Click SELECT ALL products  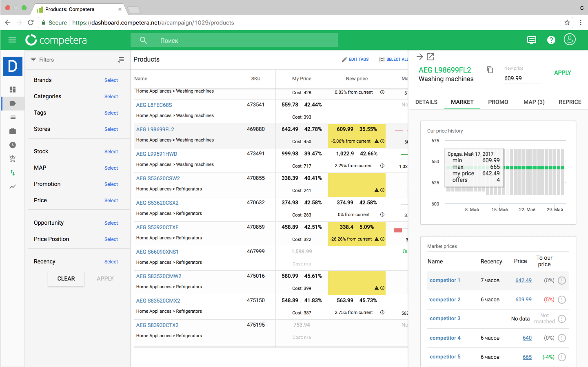tap(394, 60)
